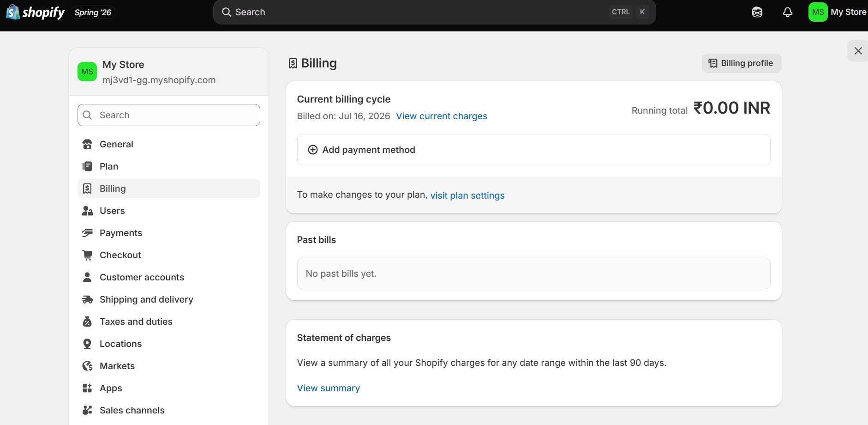Select Billing in settings sidebar
Screen dimensions: 868x425
point(169,188)
